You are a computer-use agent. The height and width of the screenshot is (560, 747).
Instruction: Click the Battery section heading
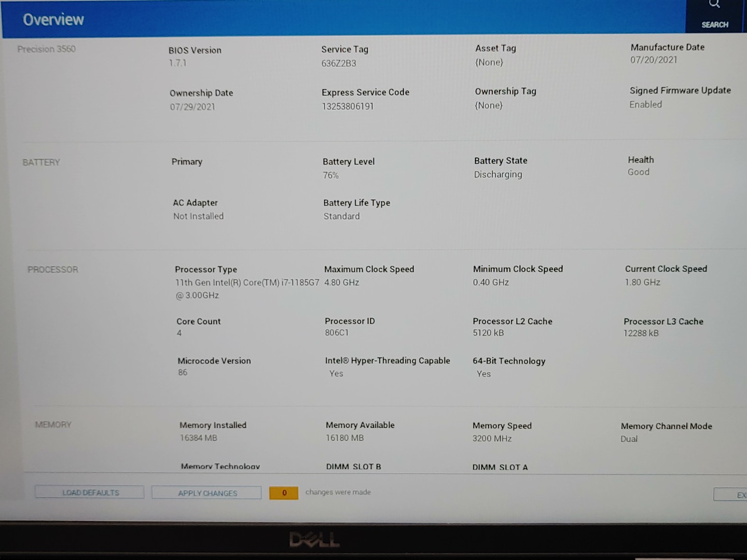41,162
